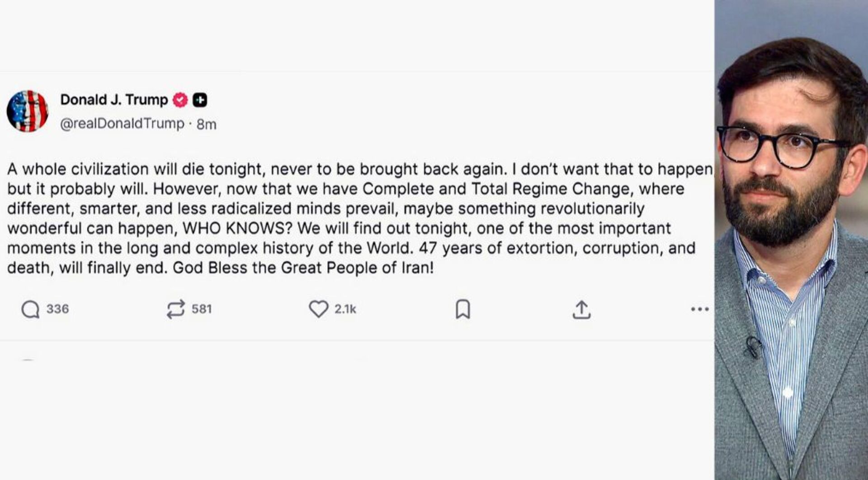The width and height of the screenshot is (868, 480).
Task: View the 581 ReTruths count
Action: [202, 309]
